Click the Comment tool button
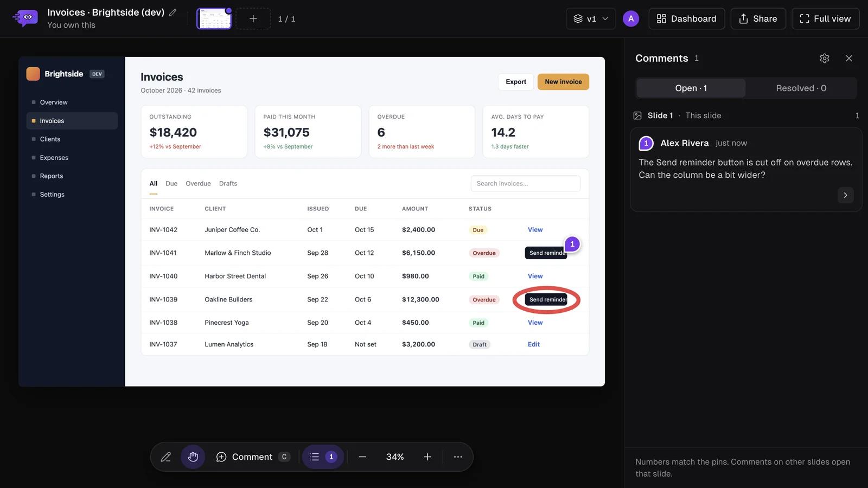868x488 pixels. [253, 457]
